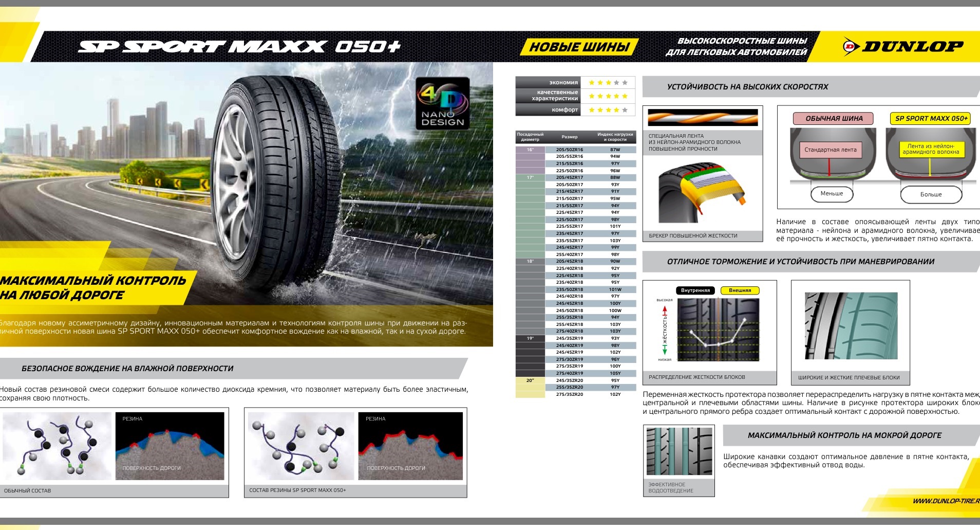This screenshot has width=980, height=530.
Task: Click the МАКСИМАЛЬНЫЙ КОНТРОЛЬ НА МОКРОЙ ДОРОГЕ heading
Action: (844, 435)
